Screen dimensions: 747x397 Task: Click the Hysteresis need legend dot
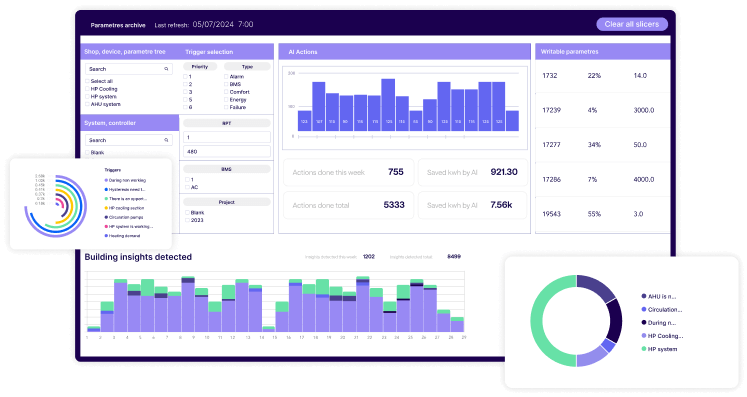pos(106,190)
